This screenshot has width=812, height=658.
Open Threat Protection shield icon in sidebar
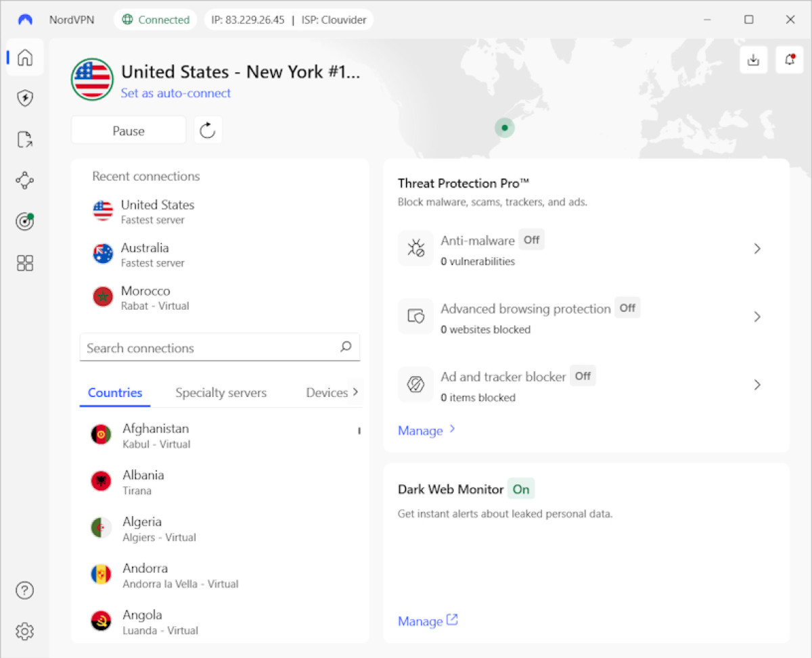pyautogui.click(x=25, y=99)
